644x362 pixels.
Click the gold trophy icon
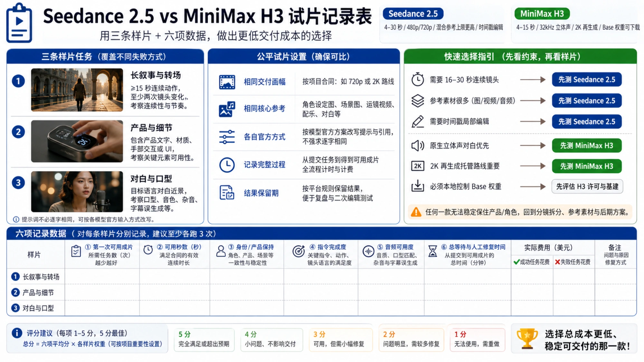click(x=527, y=339)
